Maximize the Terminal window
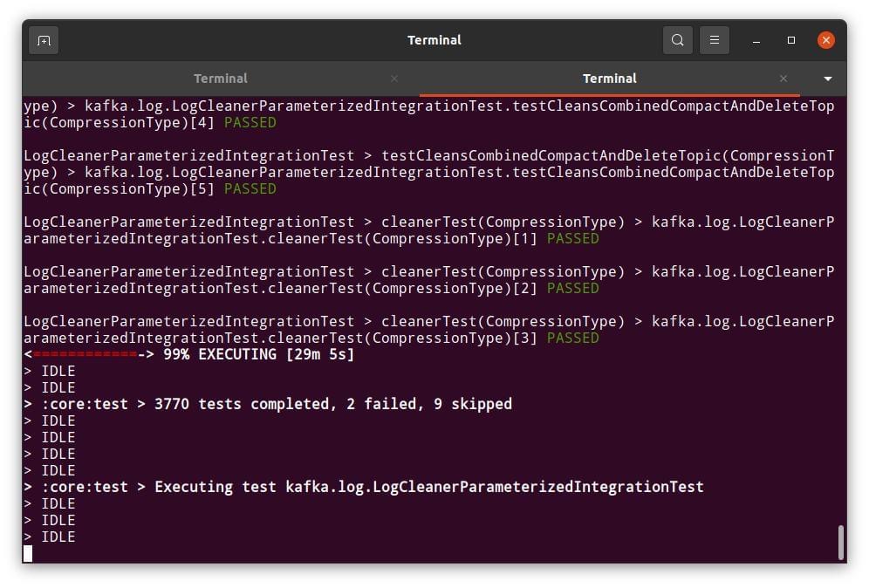Screen dimensions: 869x588 790,40
